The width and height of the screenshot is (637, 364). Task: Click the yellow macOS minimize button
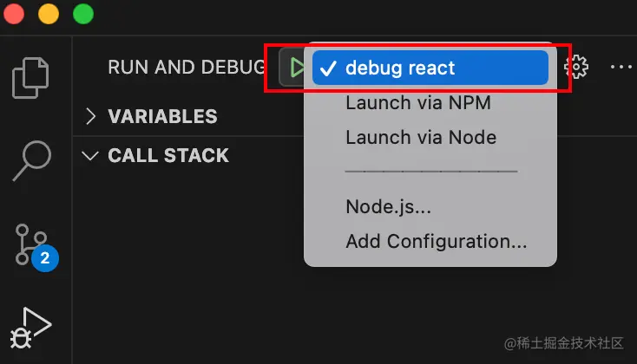pyautogui.click(x=49, y=14)
